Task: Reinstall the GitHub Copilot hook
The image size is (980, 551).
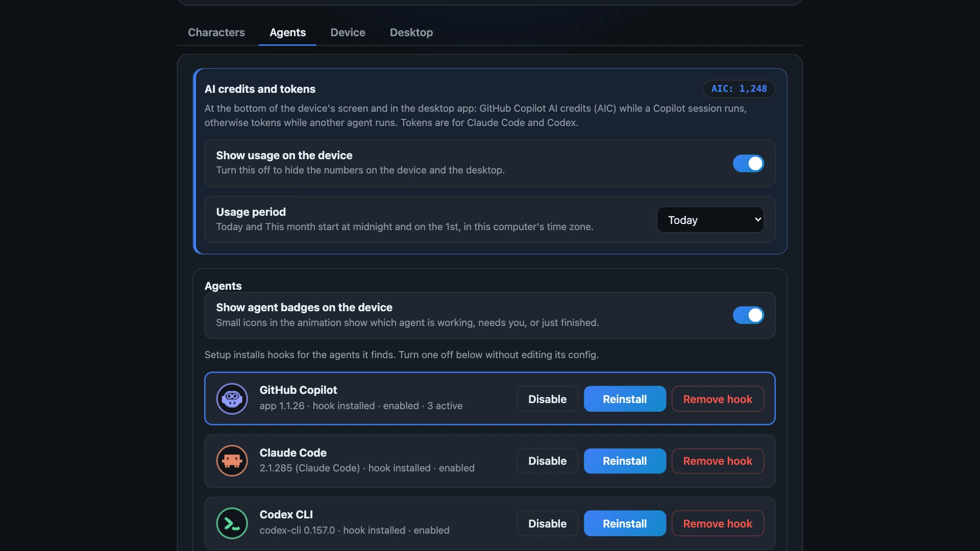Action: [x=625, y=399]
